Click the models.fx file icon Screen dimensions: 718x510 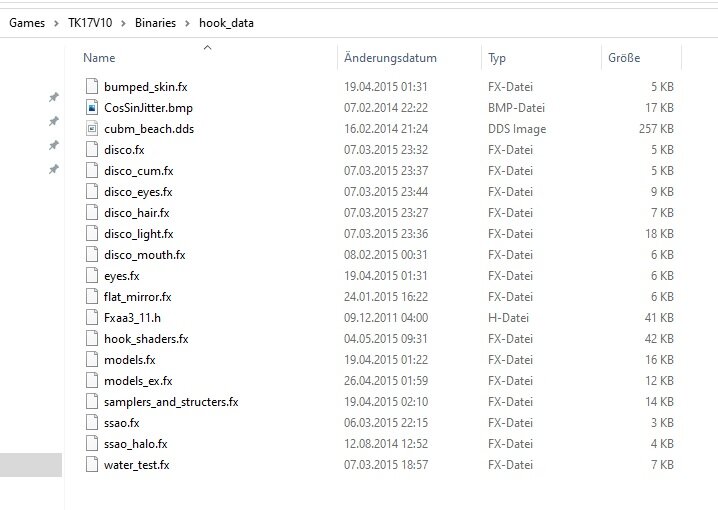[92, 360]
